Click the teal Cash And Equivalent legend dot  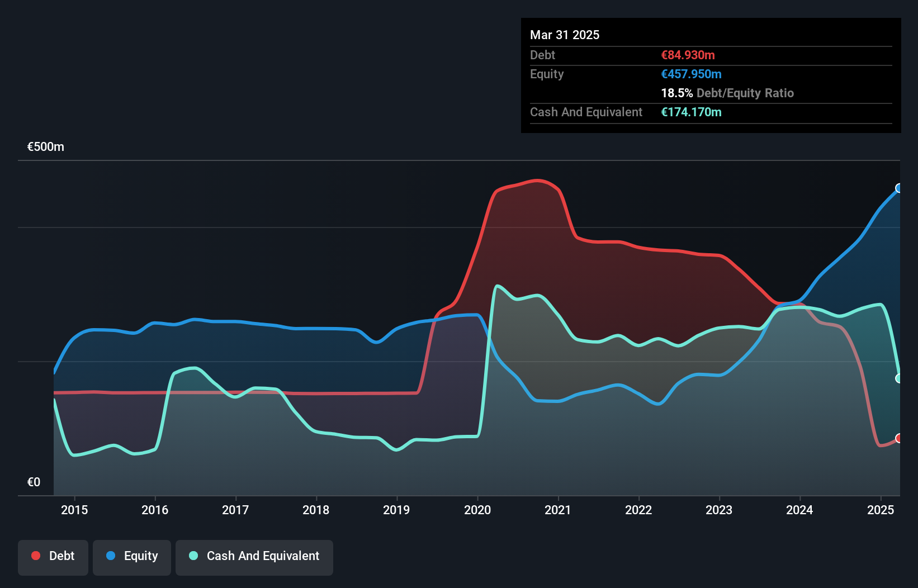193,556
